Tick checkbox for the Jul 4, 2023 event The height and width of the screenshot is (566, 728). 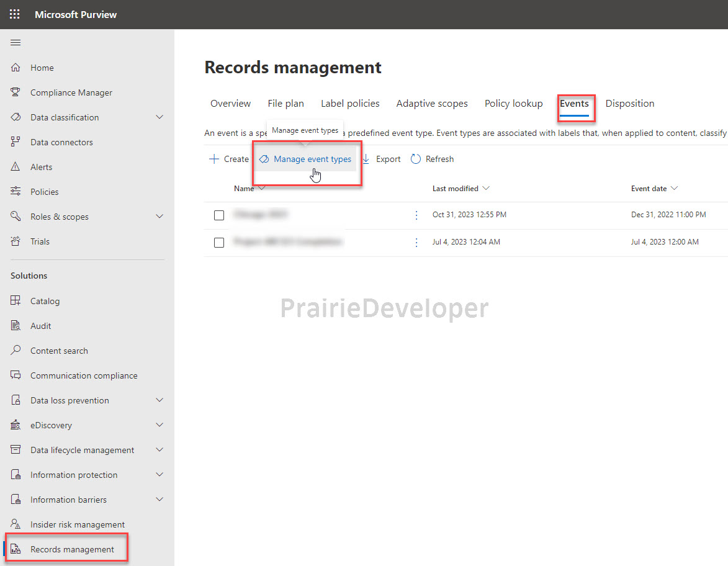(x=219, y=243)
